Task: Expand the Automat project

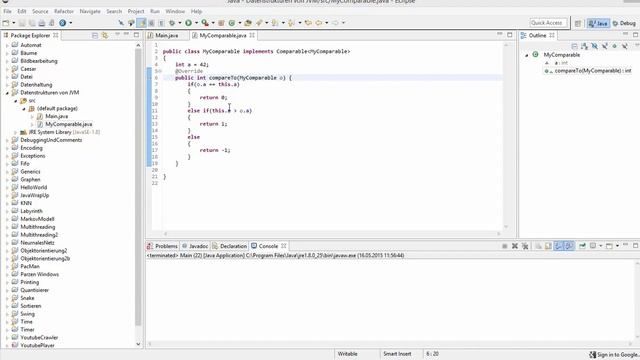Action: (x=7, y=45)
